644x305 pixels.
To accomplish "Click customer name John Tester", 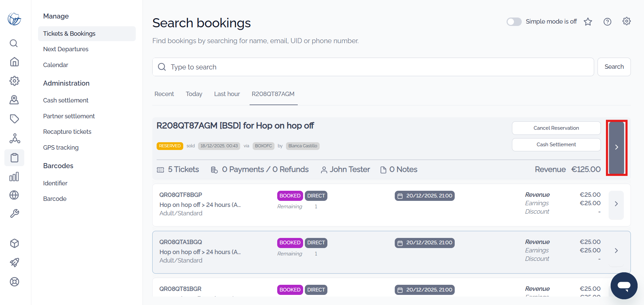I will tap(350, 170).
